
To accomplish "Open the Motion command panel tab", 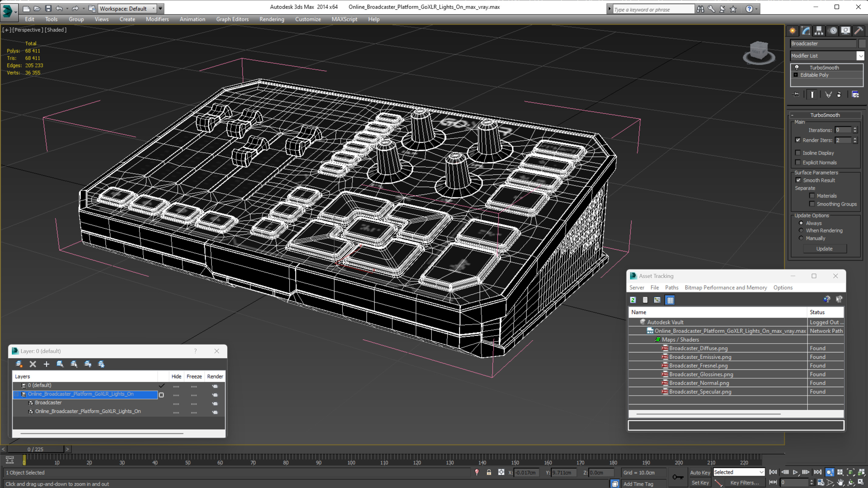I will click(833, 31).
